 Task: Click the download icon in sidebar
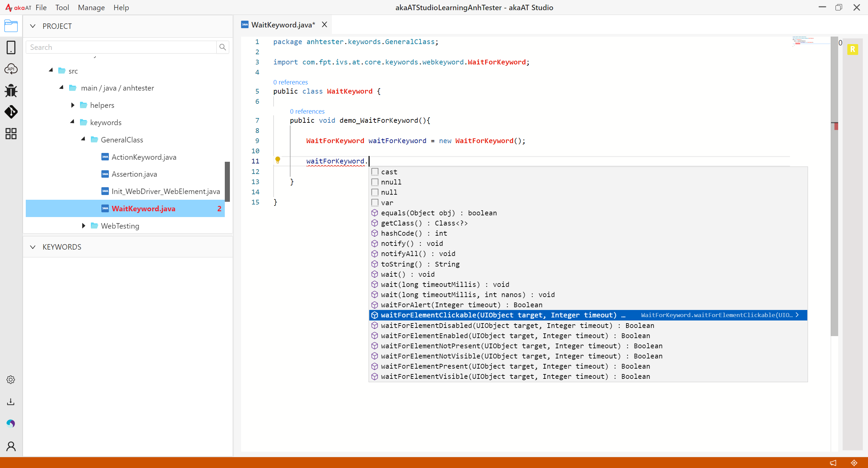(x=11, y=402)
